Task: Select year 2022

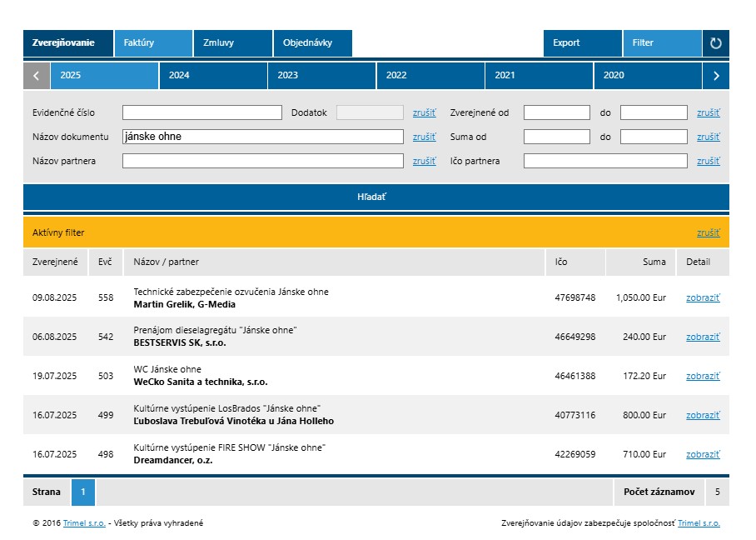Action: pyautogui.click(x=430, y=76)
